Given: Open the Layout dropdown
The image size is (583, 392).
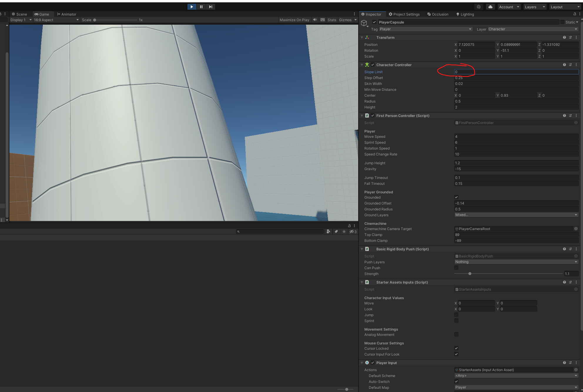Looking at the screenshot, I should (564, 6).
